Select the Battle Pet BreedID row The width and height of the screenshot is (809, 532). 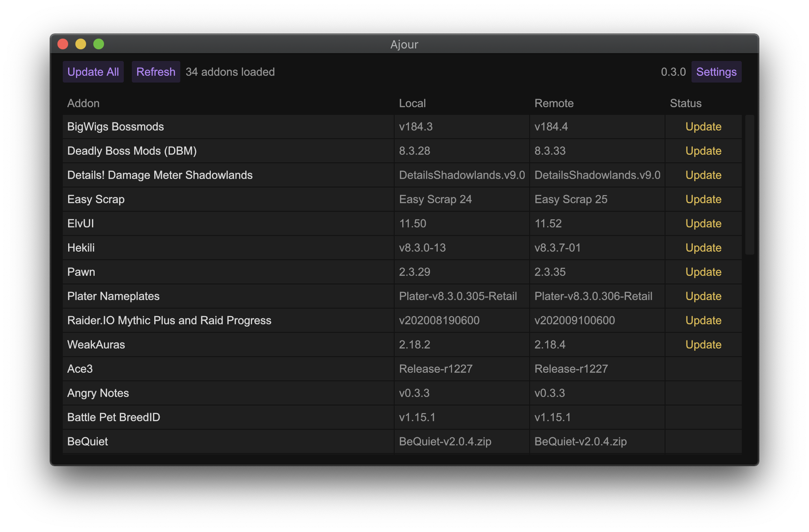coord(402,417)
